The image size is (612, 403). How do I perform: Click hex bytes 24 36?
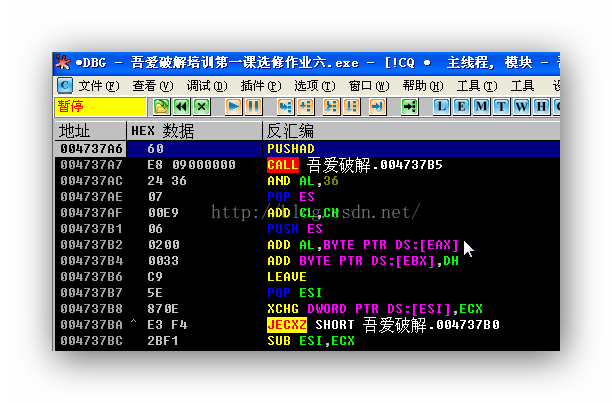(x=167, y=181)
